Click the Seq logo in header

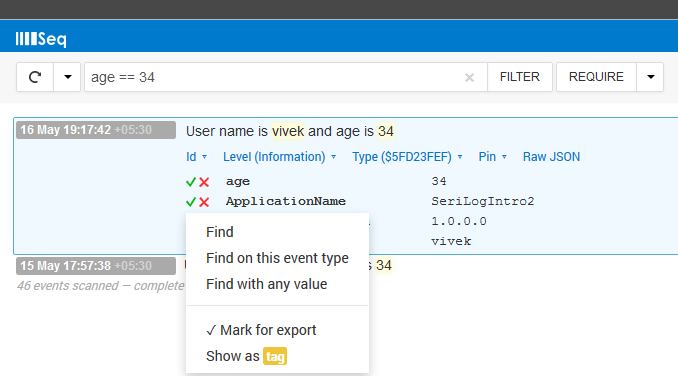(41, 39)
